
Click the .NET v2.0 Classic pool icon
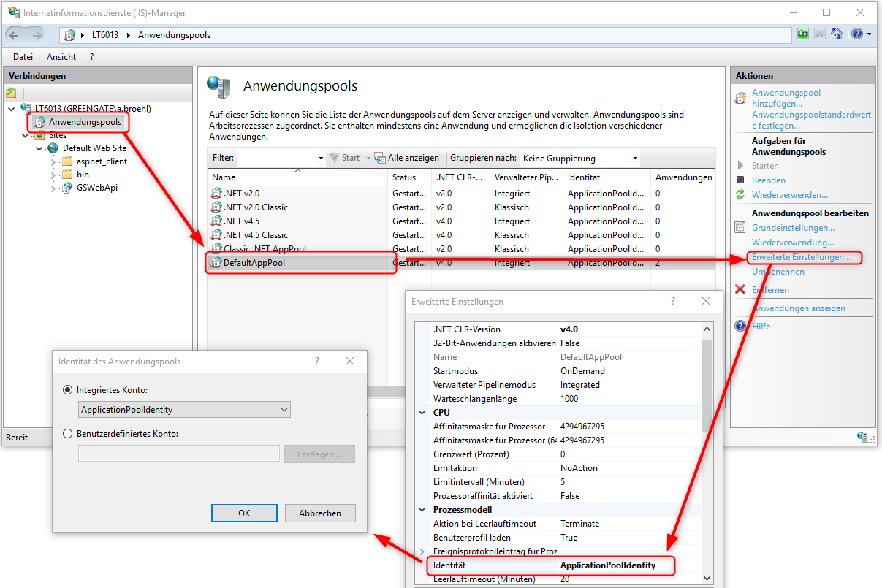coord(216,207)
